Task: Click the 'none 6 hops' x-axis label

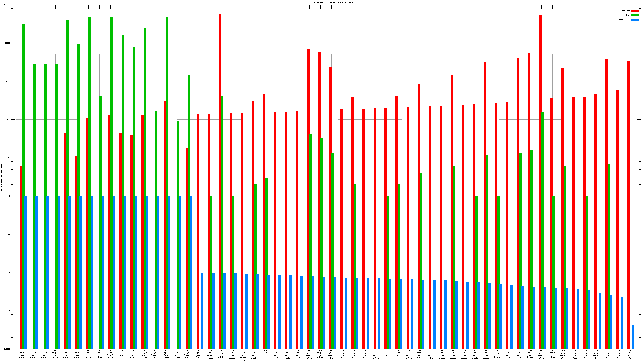Action: 265,352
